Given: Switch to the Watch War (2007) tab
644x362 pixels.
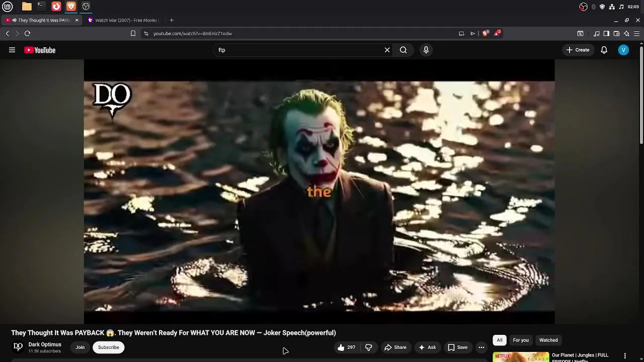Looking at the screenshot, I should click(x=123, y=20).
